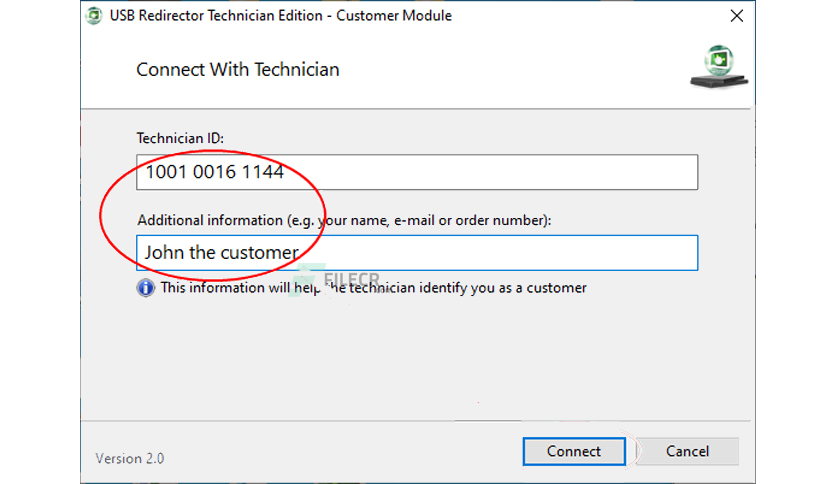The width and height of the screenshot is (836, 484).
Task: Click the Version 2.0 label
Action: click(130, 458)
